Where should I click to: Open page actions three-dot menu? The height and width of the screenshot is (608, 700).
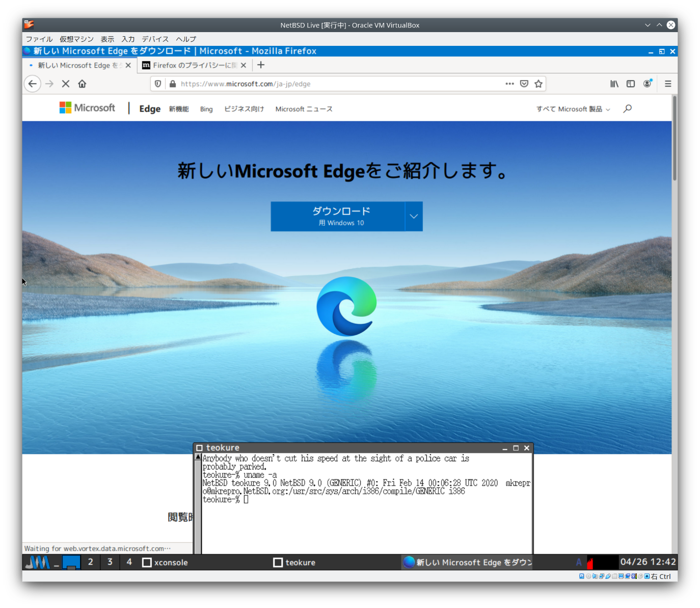click(x=509, y=84)
